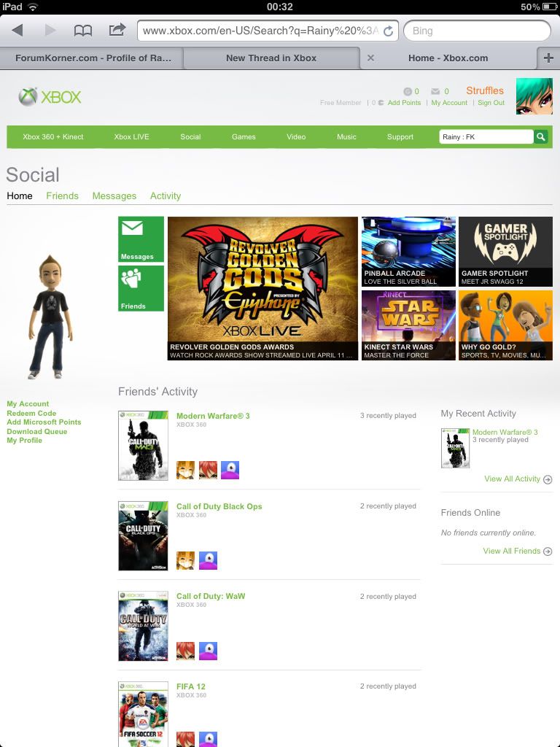This screenshot has width=560, height=747.
Task: Open the Games menu in navigation bar
Action: [x=244, y=137]
